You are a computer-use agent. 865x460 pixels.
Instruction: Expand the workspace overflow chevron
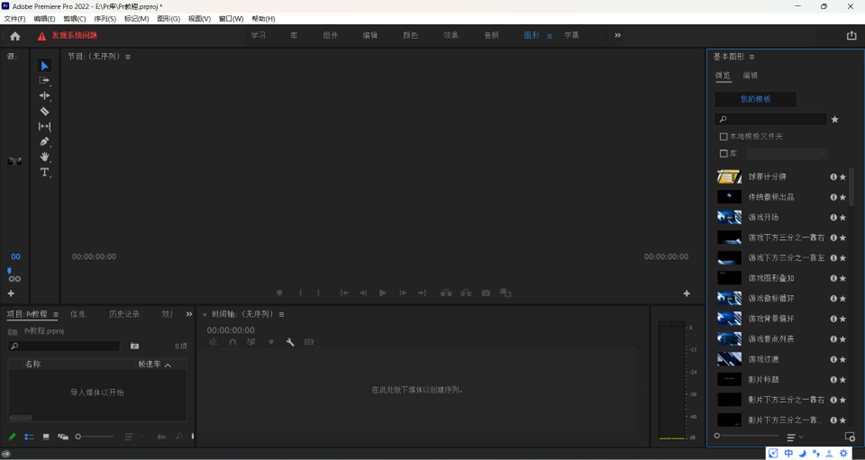617,36
